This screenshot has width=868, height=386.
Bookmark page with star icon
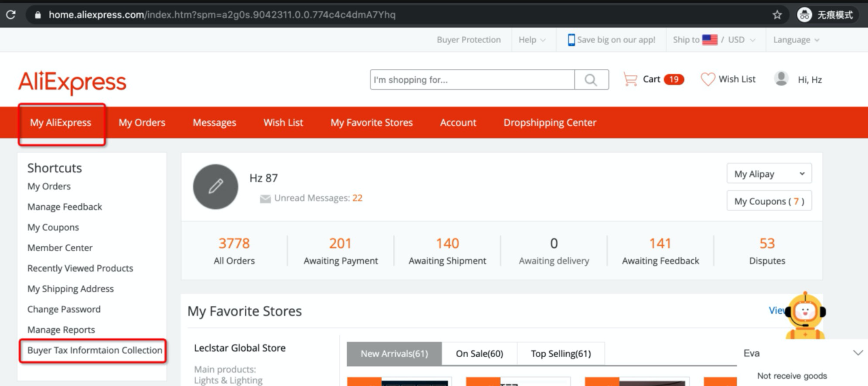[x=777, y=15]
